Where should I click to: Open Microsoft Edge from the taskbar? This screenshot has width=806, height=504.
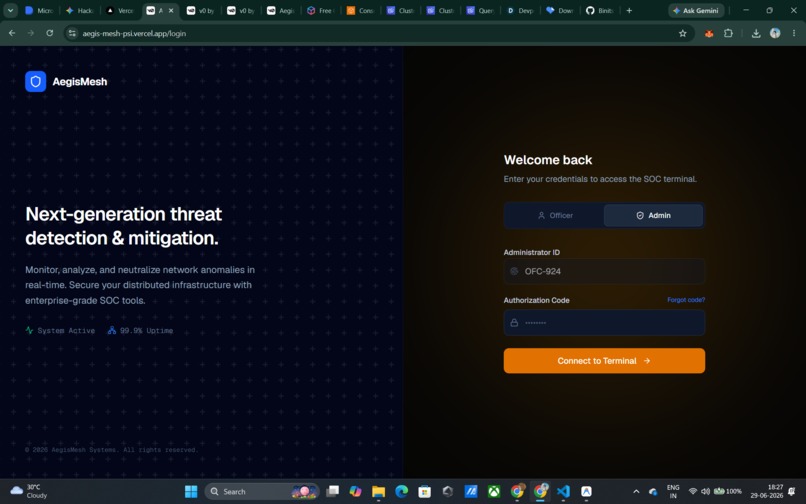[401, 492]
